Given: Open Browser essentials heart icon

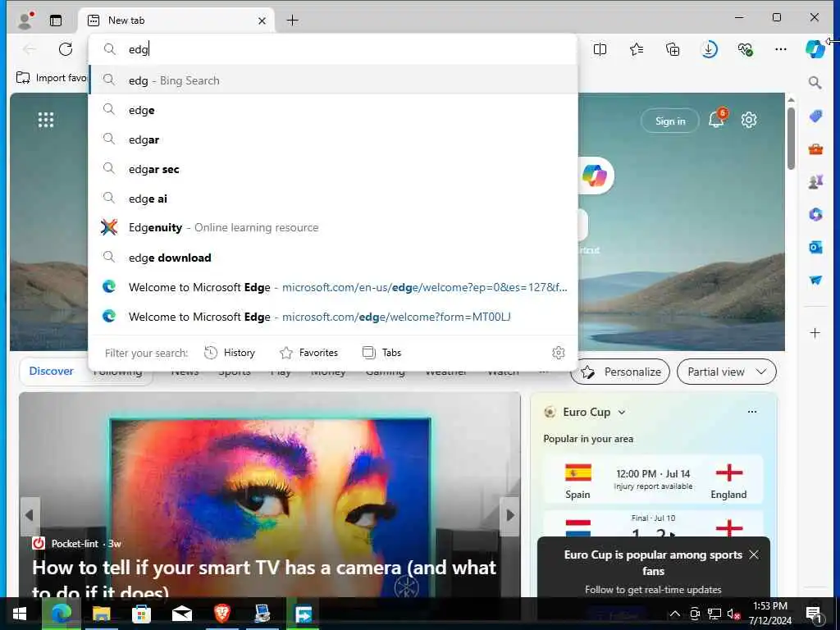Looking at the screenshot, I should [x=745, y=49].
